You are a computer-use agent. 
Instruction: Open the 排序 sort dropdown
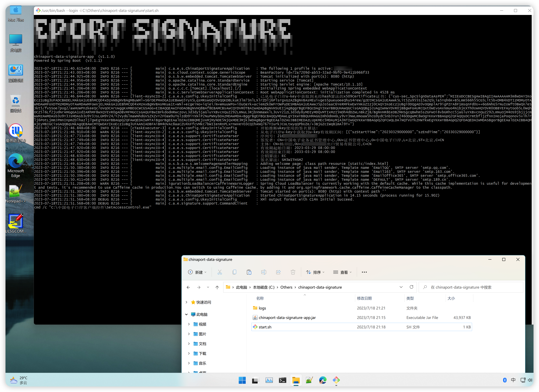pyautogui.click(x=315, y=272)
